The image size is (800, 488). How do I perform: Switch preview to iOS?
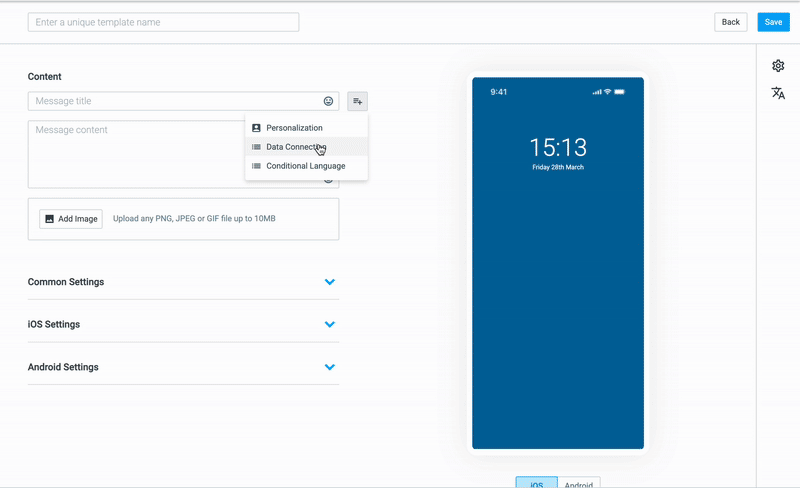[x=537, y=482]
